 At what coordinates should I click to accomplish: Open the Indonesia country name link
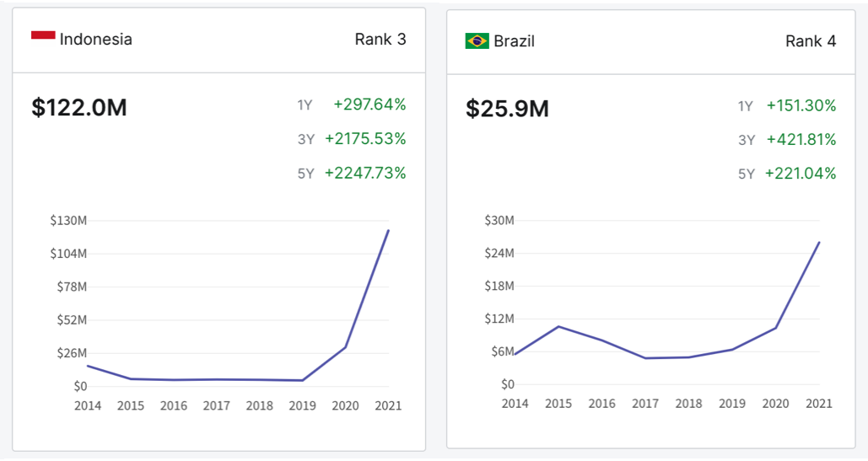click(96, 39)
